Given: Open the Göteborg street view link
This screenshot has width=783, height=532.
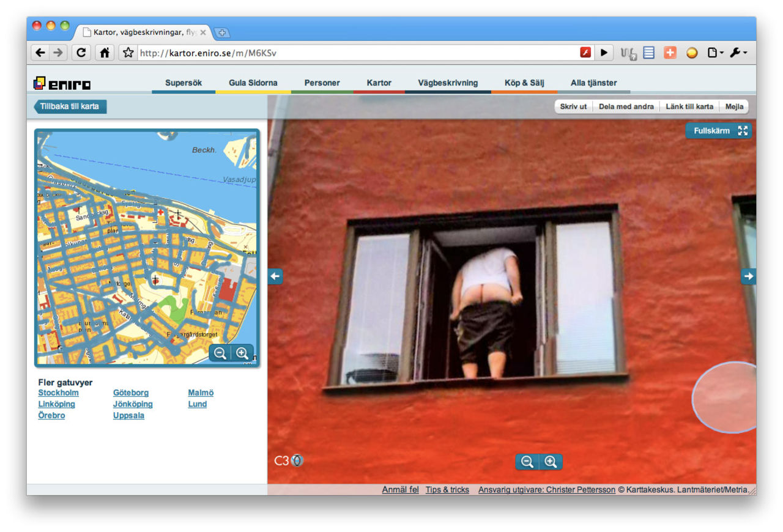Looking at the screenshot, I should point(131,393).
